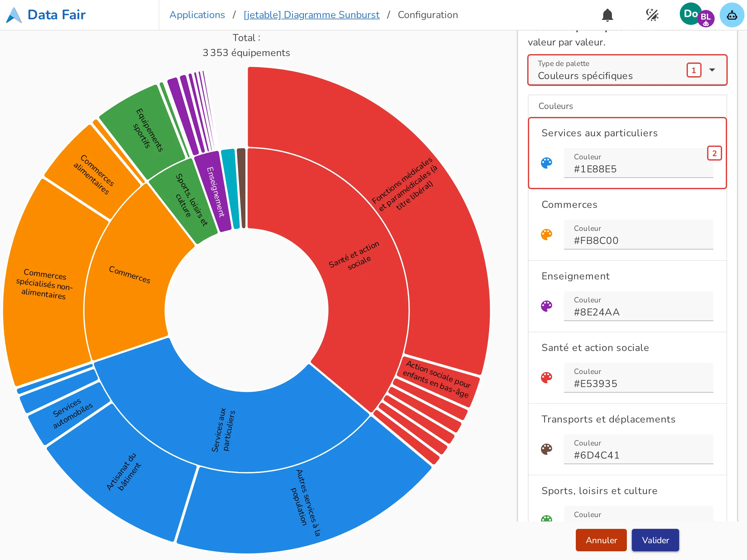Open red palette icon for Santé et action sociale
This screenshot has width=747, height=560.
(x=547, y=378)
